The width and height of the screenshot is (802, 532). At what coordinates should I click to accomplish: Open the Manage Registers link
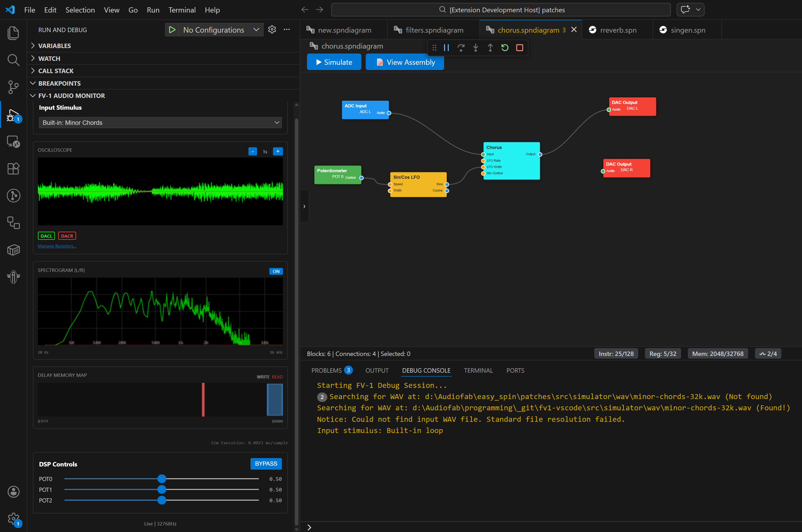coord(57,246)
